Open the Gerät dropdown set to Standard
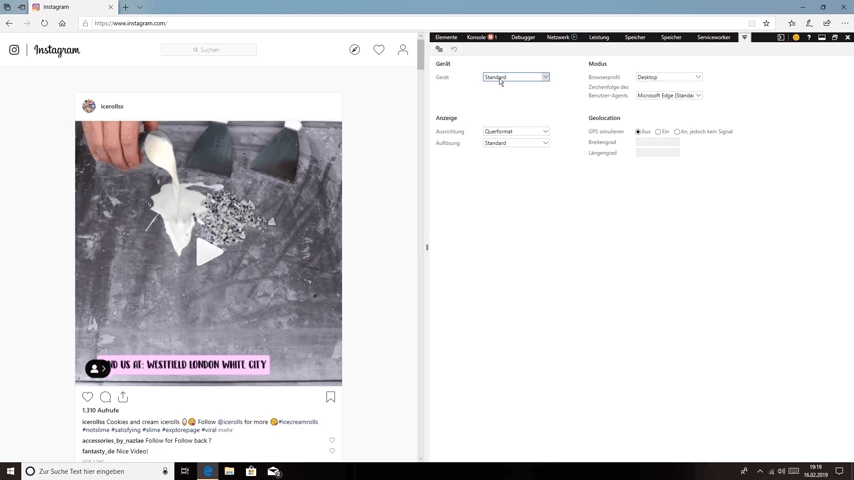Screen dimensions: 854x480 [x=516, y=77]
